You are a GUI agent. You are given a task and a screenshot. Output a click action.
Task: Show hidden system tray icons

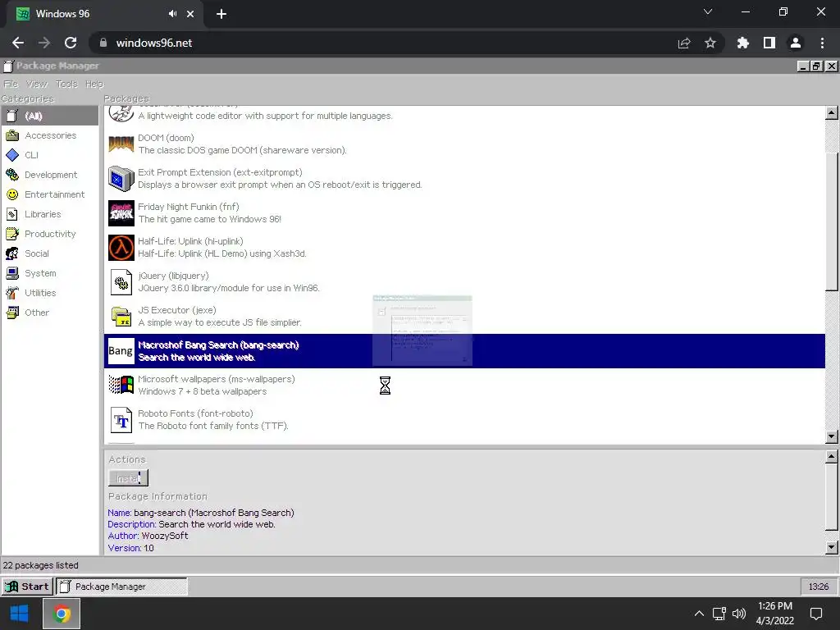pos(699,614)
